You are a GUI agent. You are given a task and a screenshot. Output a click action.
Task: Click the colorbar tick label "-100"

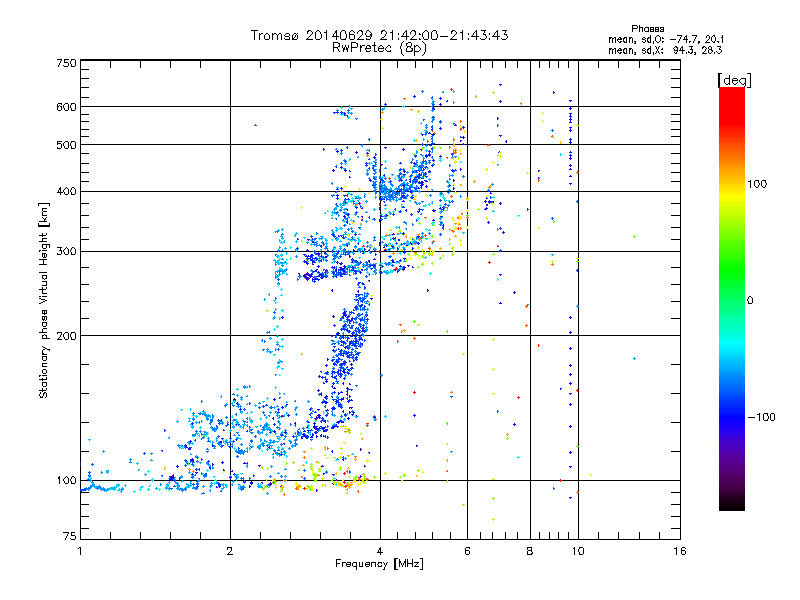(x=761, y=417)
